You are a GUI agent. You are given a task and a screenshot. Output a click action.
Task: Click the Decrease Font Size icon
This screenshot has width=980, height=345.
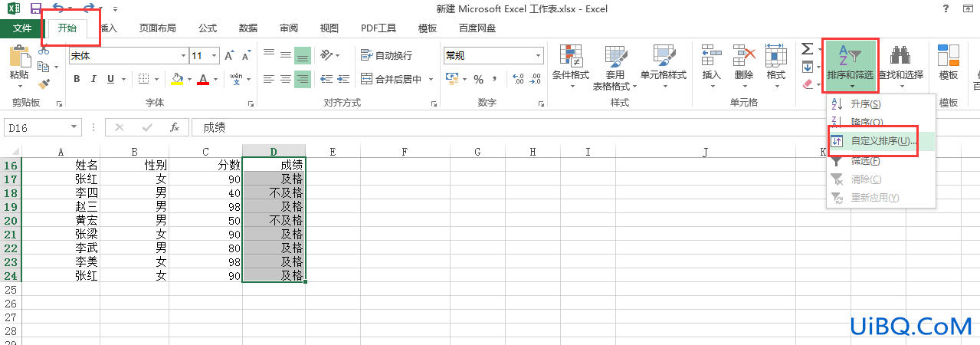click(246, 55)
